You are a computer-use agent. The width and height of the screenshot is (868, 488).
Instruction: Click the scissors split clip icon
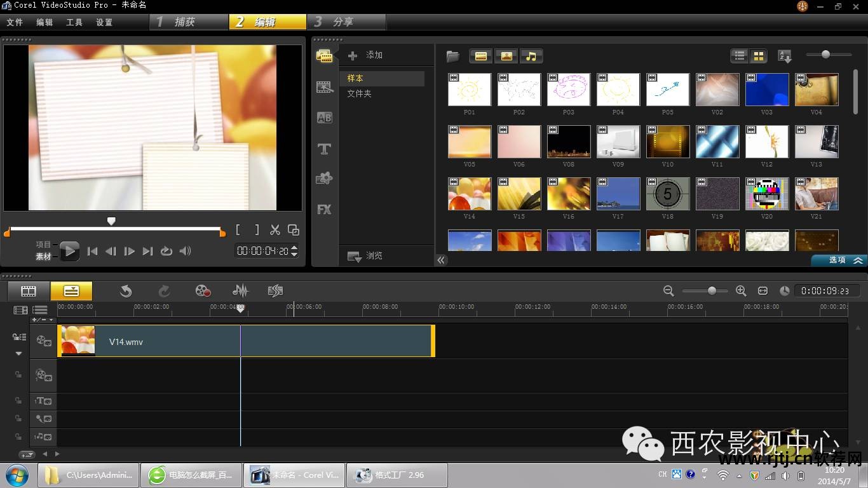point(275,230)
